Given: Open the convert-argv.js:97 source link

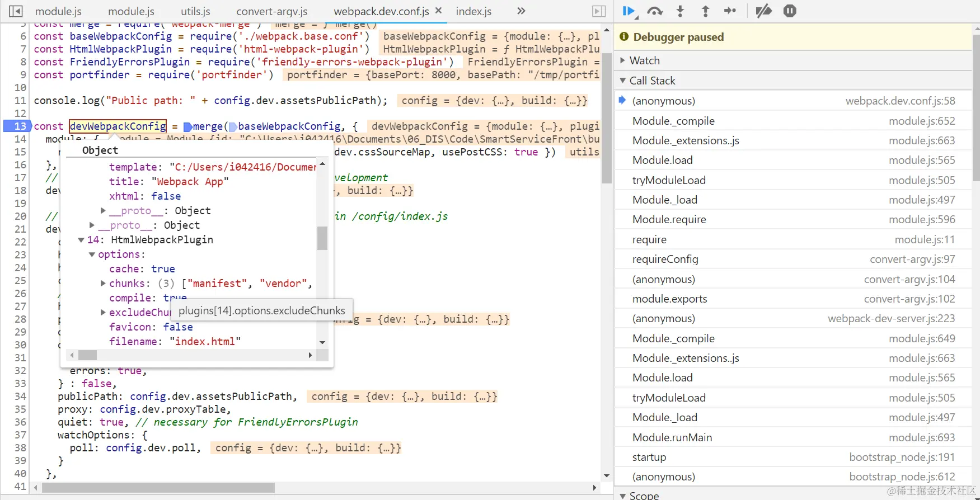Looking at the screenshot, I should [912, 259].
